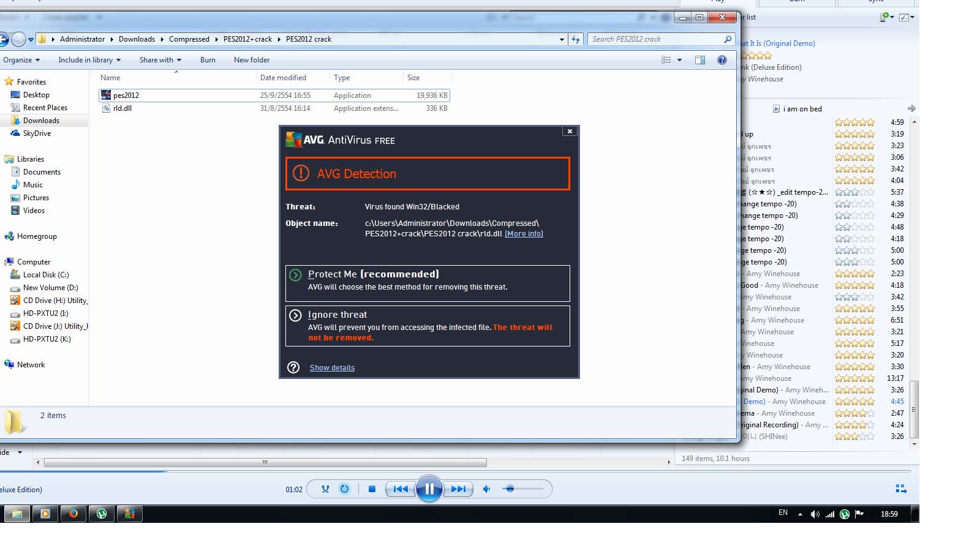
Task: Open uTorrent from the taskbar
Action: [102, 514]
